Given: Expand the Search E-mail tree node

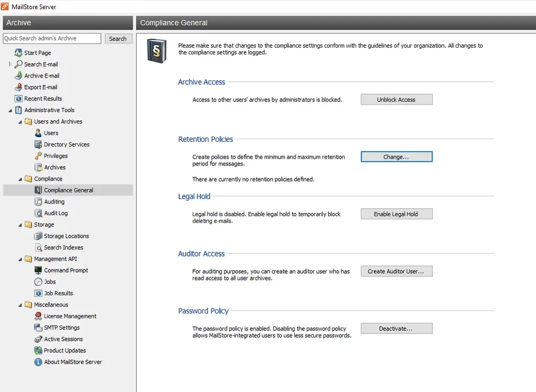Looking at the screenshot, I should pyautogui.click(x=10, y=64).
